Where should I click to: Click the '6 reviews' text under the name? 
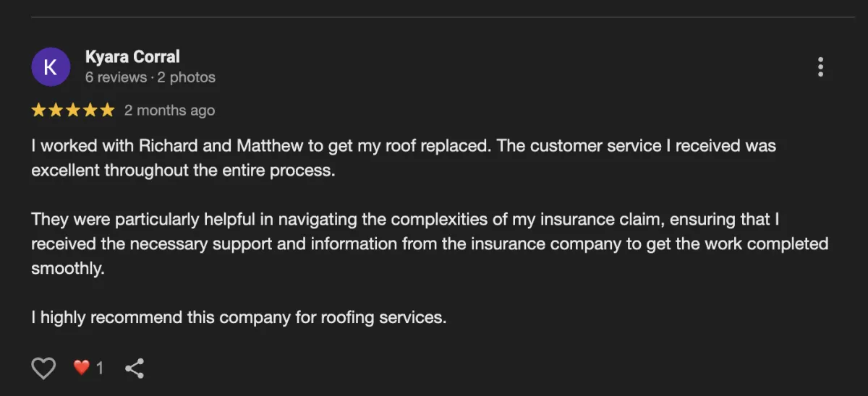116,77
